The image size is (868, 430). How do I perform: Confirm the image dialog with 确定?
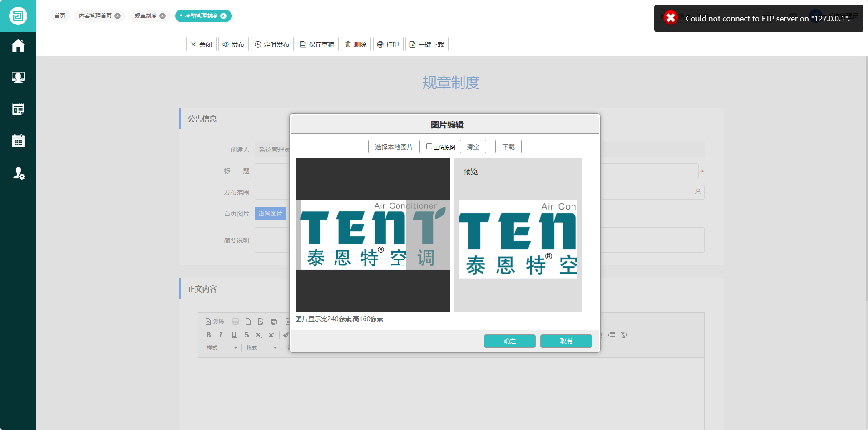click(510, 341)
